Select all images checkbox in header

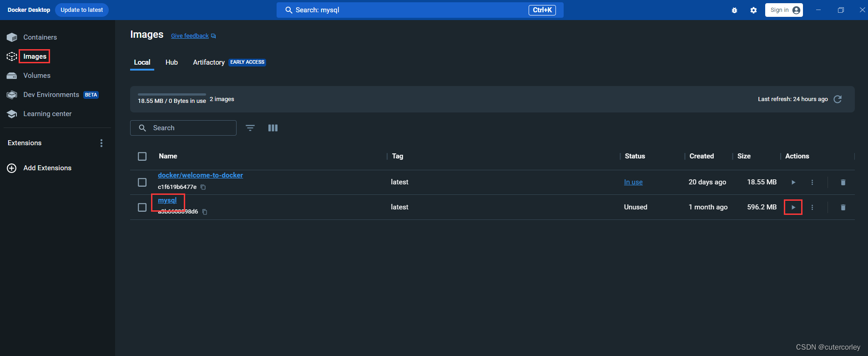click(x=142, y=156)
